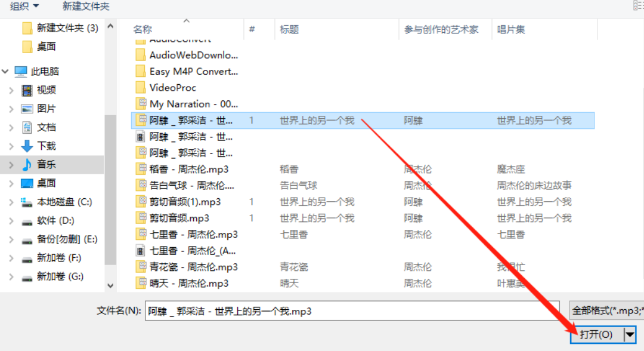Select the Downloads (下载) arrow icon
The height and width of the screenshot is (351, 644).
(x=27, y=146)
